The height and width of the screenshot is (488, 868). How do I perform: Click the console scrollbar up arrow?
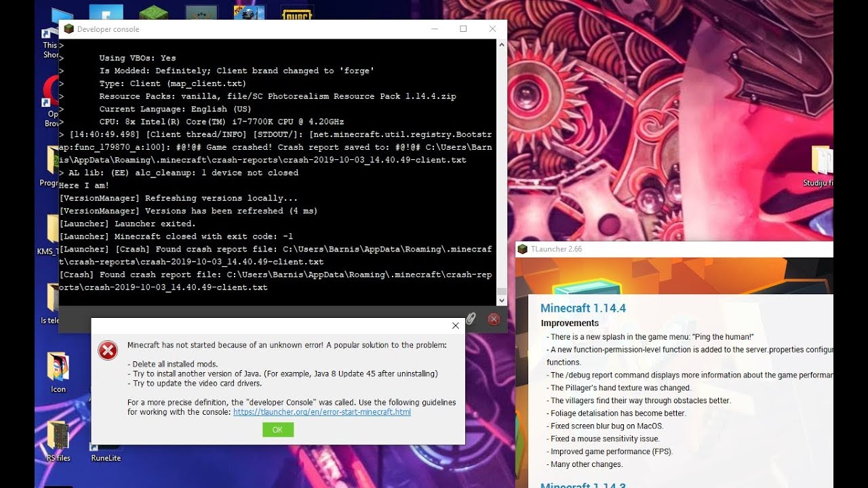(x=502, y=45)
